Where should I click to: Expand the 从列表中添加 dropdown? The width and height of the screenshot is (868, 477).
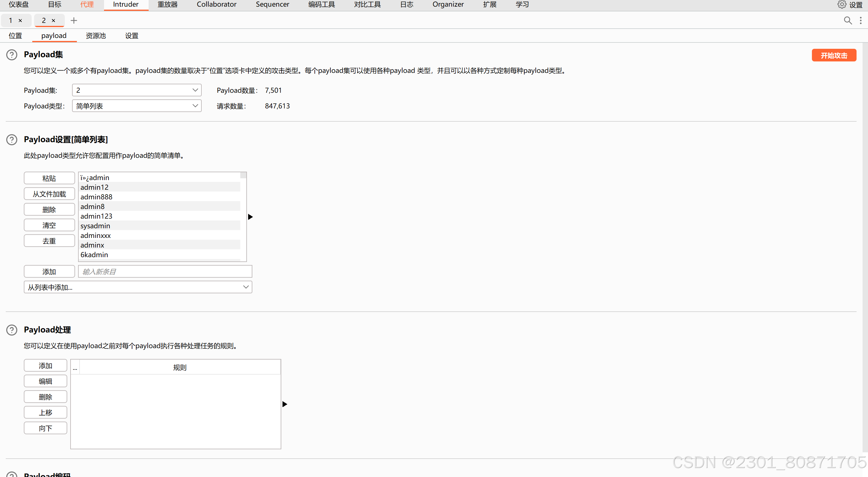[138, 287]
